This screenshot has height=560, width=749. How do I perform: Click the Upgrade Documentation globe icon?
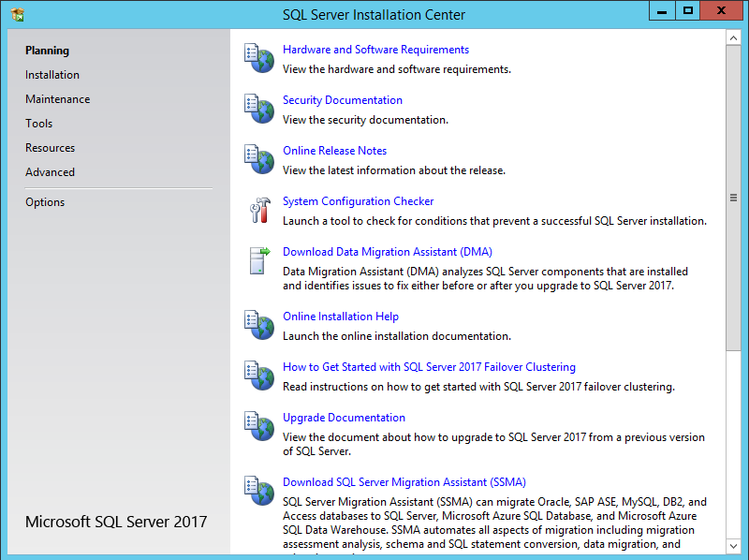point(259,426)
